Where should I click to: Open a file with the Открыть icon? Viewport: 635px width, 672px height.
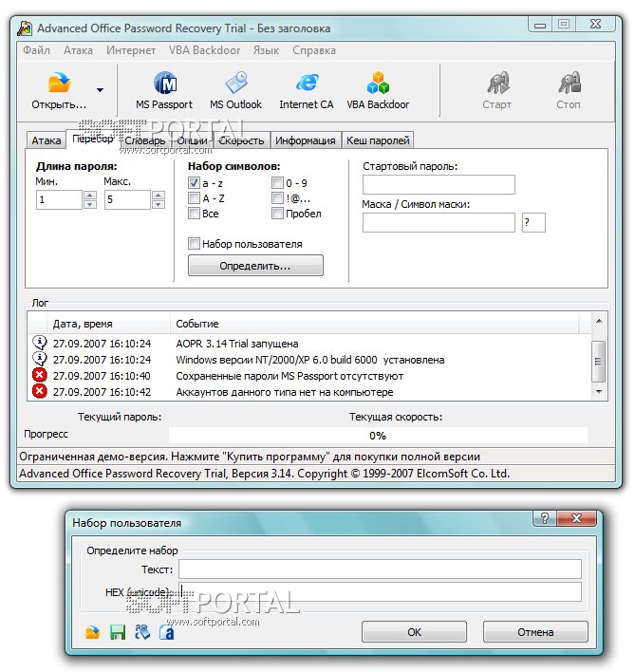(x=59, y=83)
